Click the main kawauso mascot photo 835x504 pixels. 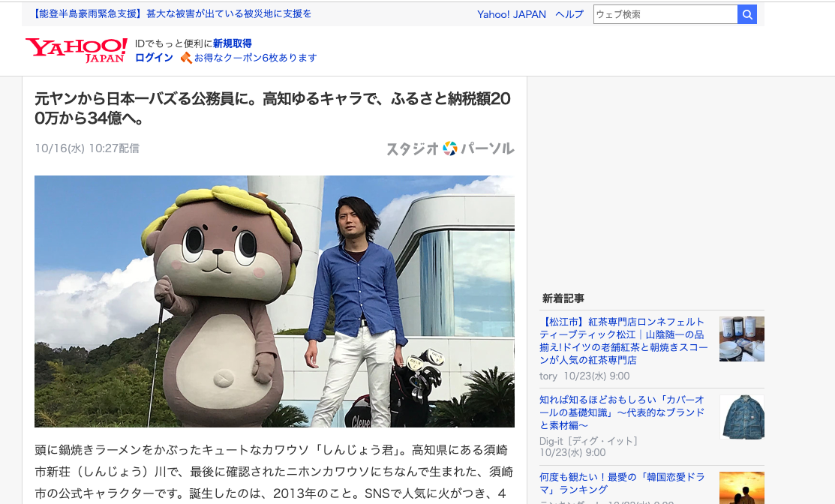tap(275, 301)
